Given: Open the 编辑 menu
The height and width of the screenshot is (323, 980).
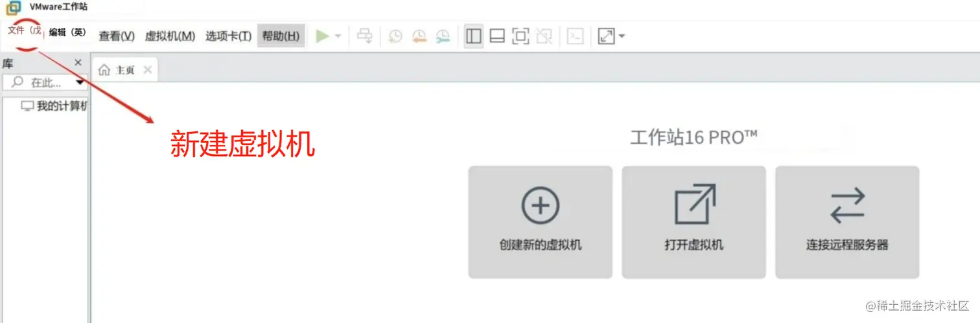Looking at the screenshot, I should click(68, 32).
